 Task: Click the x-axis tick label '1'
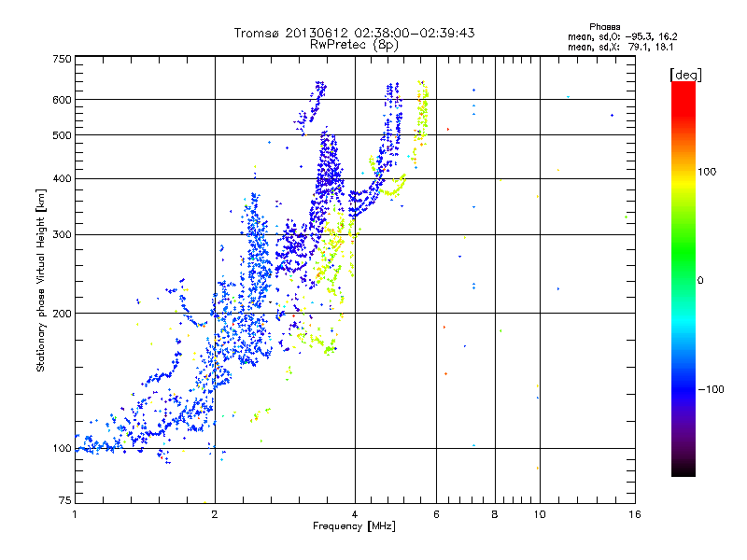point(75,514)
